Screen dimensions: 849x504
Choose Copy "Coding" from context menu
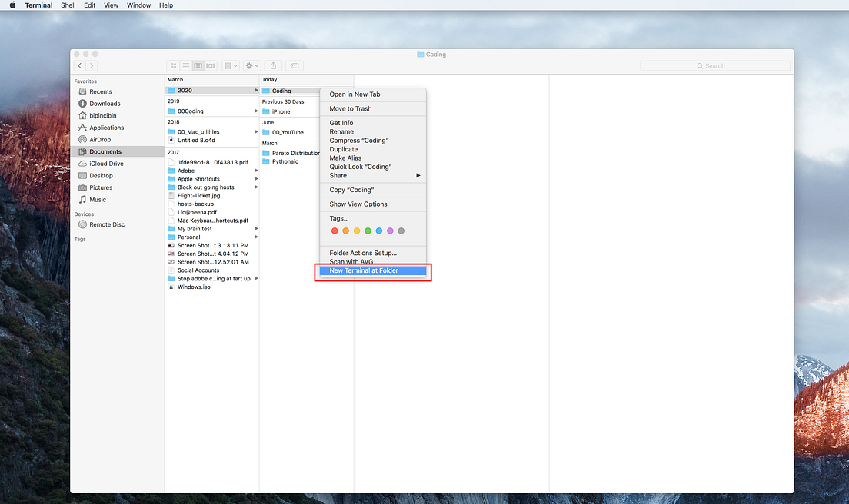[372, 190]
